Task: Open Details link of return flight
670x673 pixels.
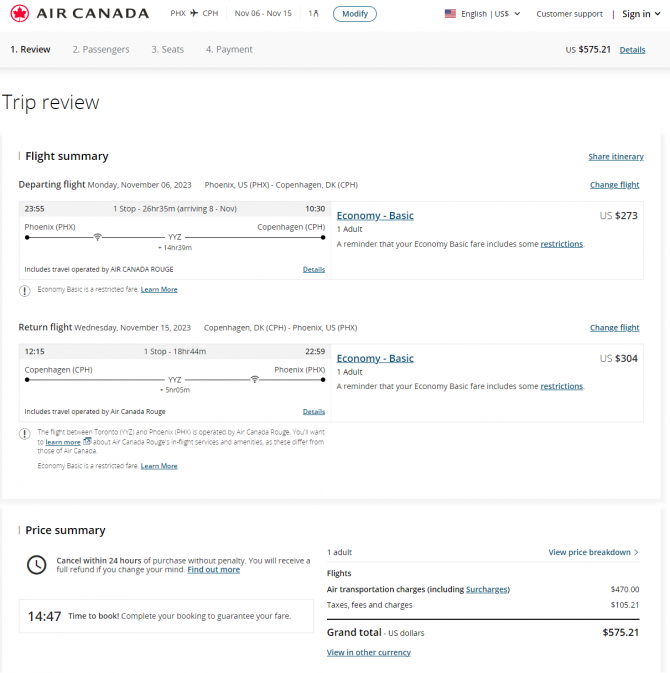Action: [x=314, y=412]
